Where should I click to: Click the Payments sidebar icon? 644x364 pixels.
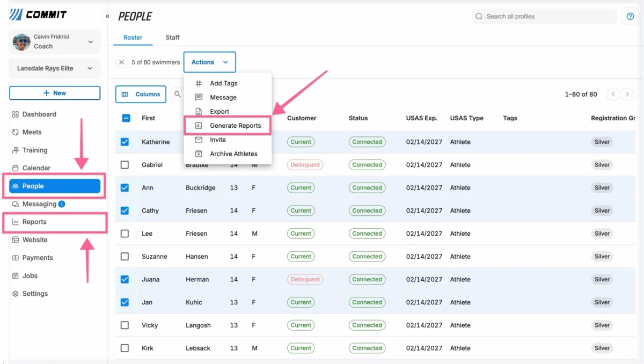(16, 258)
